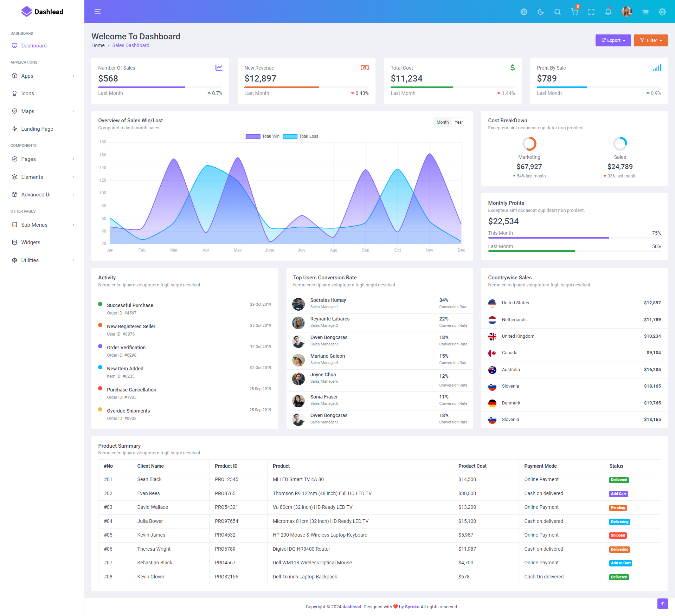This screenshot has width=675, height=616.
Task: Toggle fullscreen mode icon
Action: coord(591,12)
